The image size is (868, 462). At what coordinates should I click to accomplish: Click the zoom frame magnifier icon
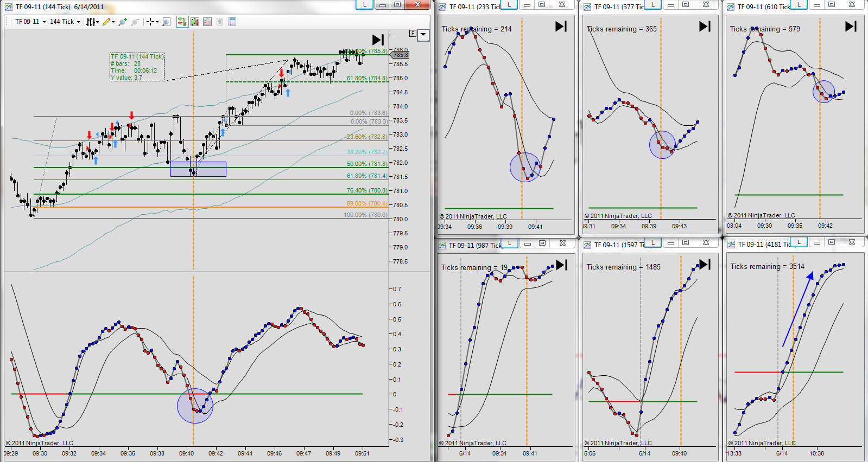167,22
